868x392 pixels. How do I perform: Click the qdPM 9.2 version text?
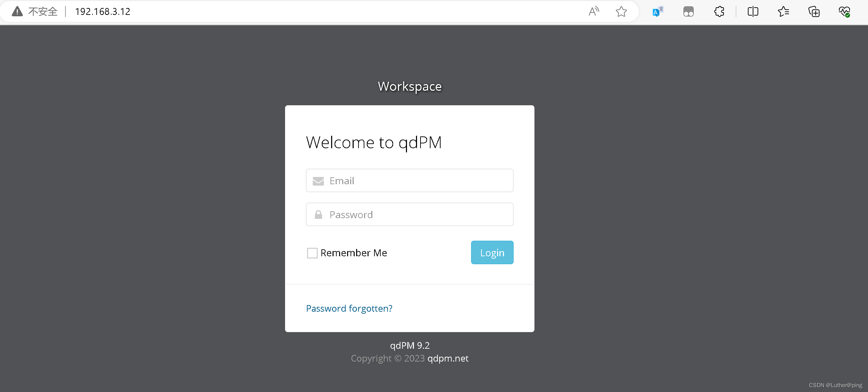coord(410,345)
